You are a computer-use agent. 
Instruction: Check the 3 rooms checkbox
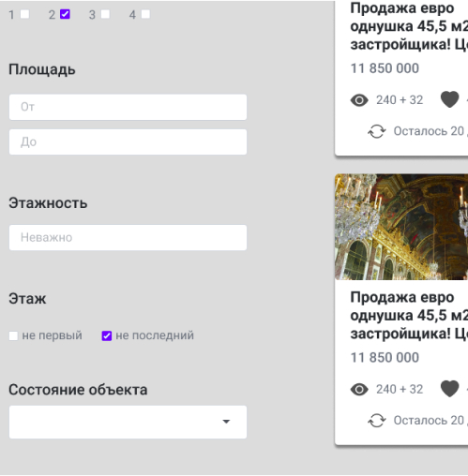click(105, 14)
